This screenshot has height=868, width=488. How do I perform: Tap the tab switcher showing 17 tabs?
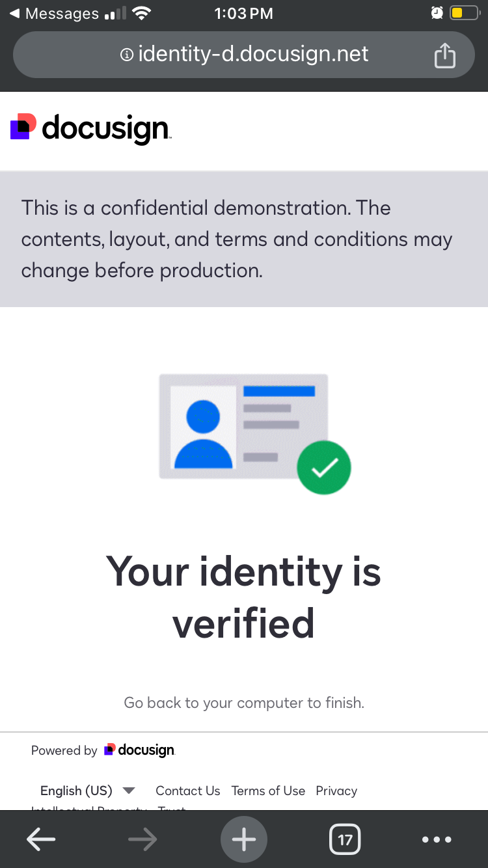[345, 839]
